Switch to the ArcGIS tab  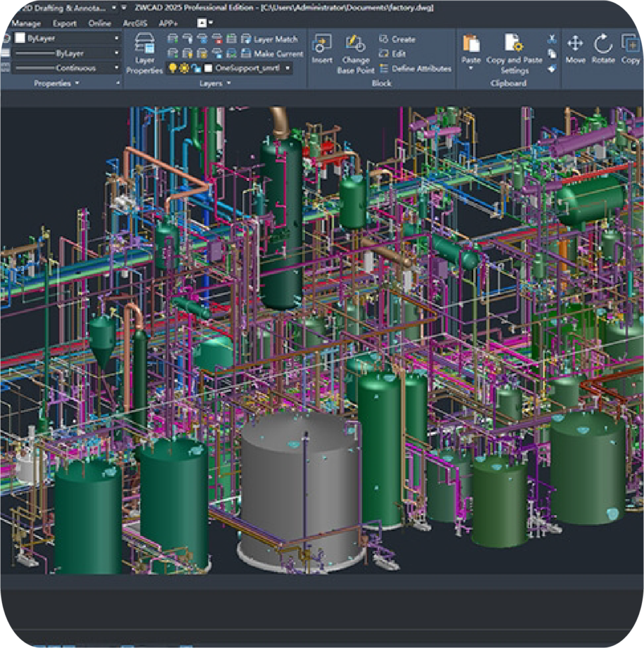click(x=134, y=23)
